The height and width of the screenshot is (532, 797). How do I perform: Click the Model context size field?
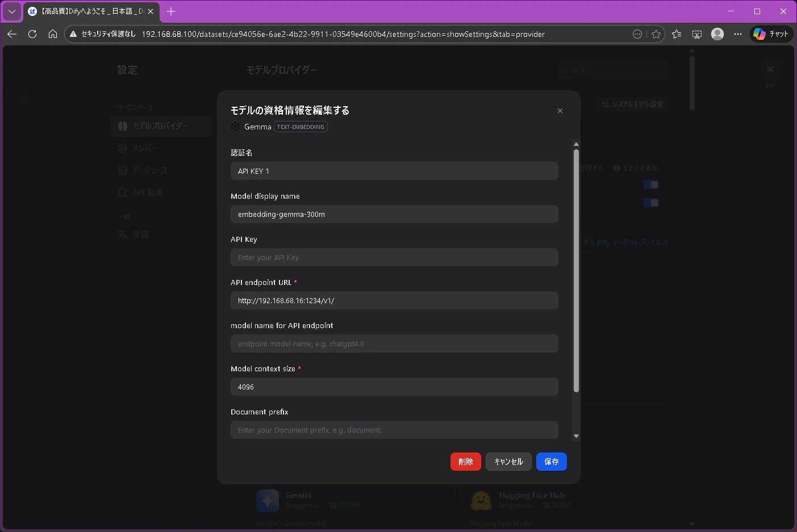394,387
